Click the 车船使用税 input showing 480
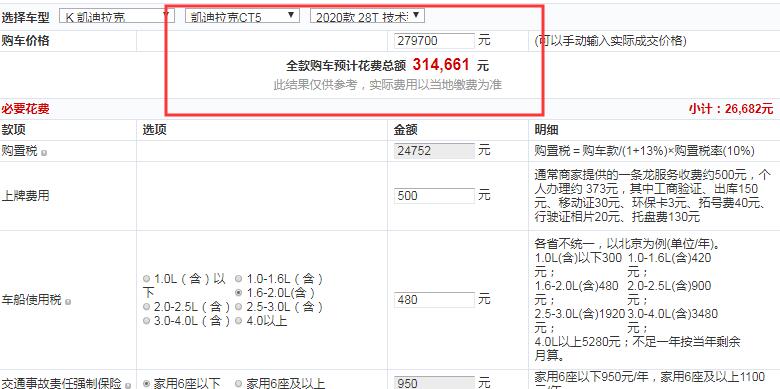 click(434, 299)
